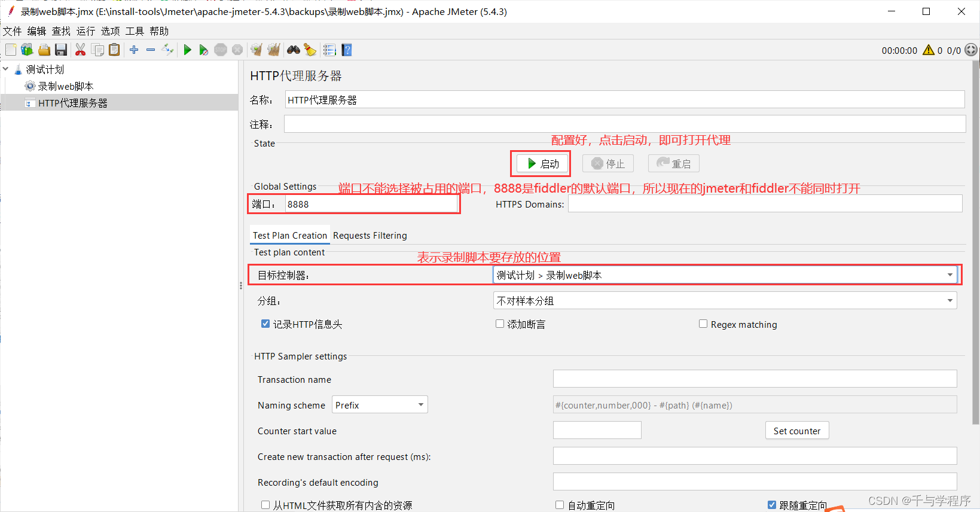Click the blue minus Collapse all icon

pos(151,50)
